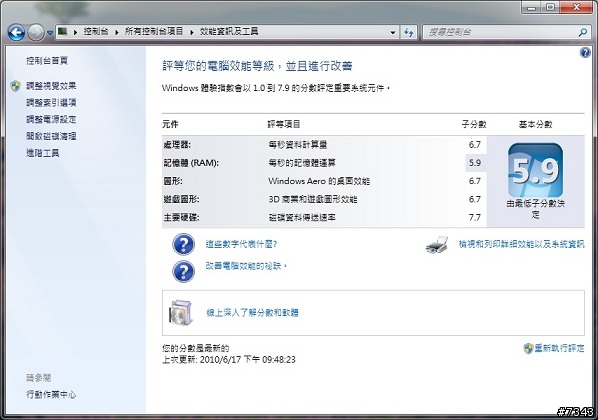Open the 這些數字代表什麼? link
Screen dimensions: 598x420
coord(241,244)
